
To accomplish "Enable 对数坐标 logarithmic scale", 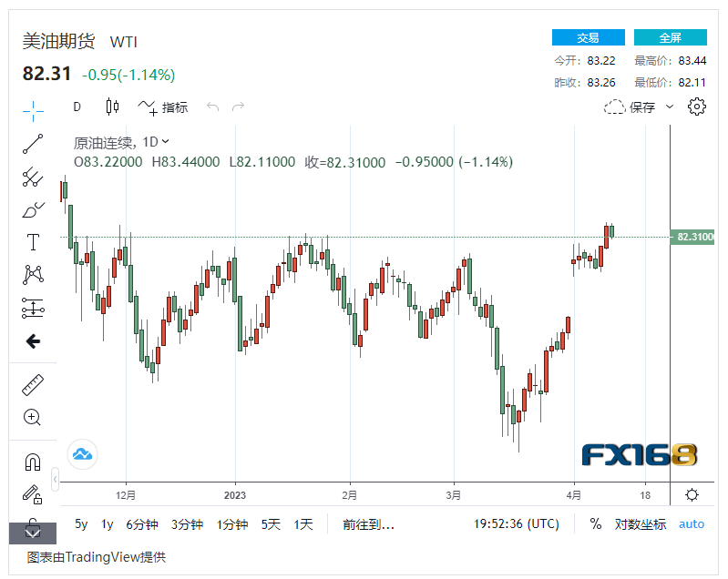I will (x=640, y=524).
